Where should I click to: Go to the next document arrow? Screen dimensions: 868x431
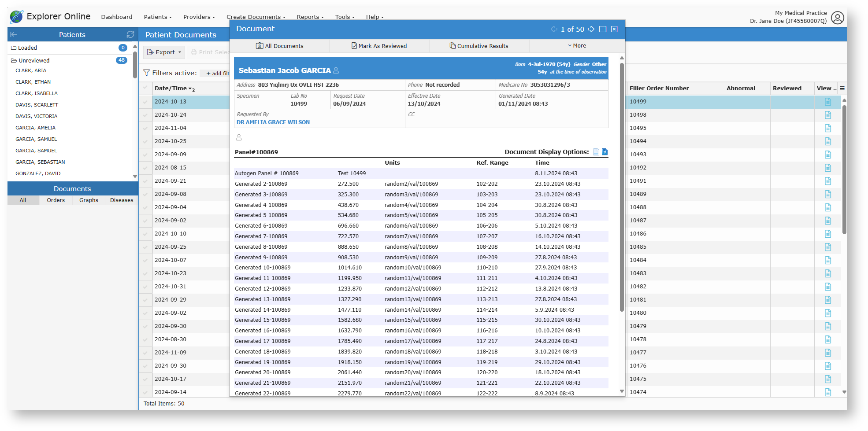coord(591,29)
